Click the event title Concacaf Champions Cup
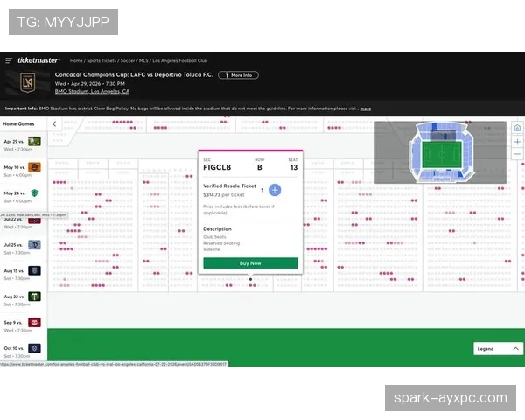The image size is (525, 420). (x=134, y=74)
